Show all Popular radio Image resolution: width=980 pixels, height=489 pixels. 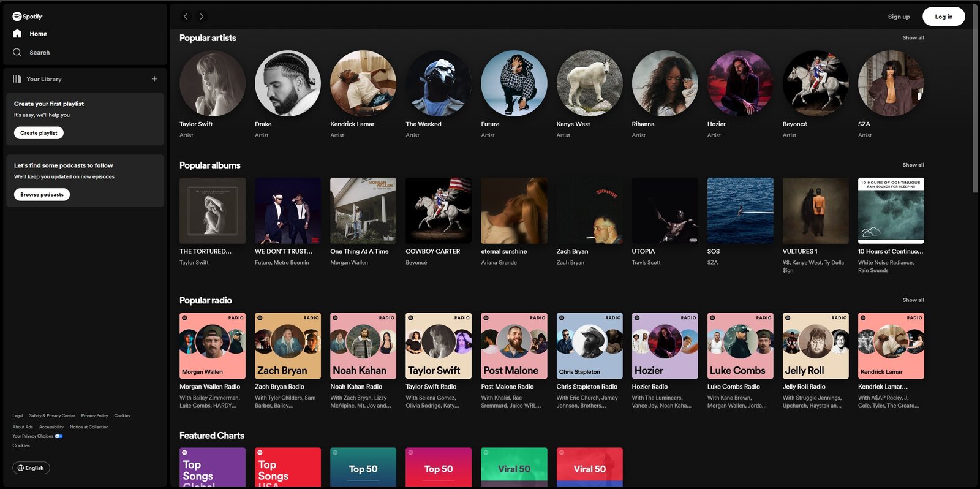click(x=913, y=300)
